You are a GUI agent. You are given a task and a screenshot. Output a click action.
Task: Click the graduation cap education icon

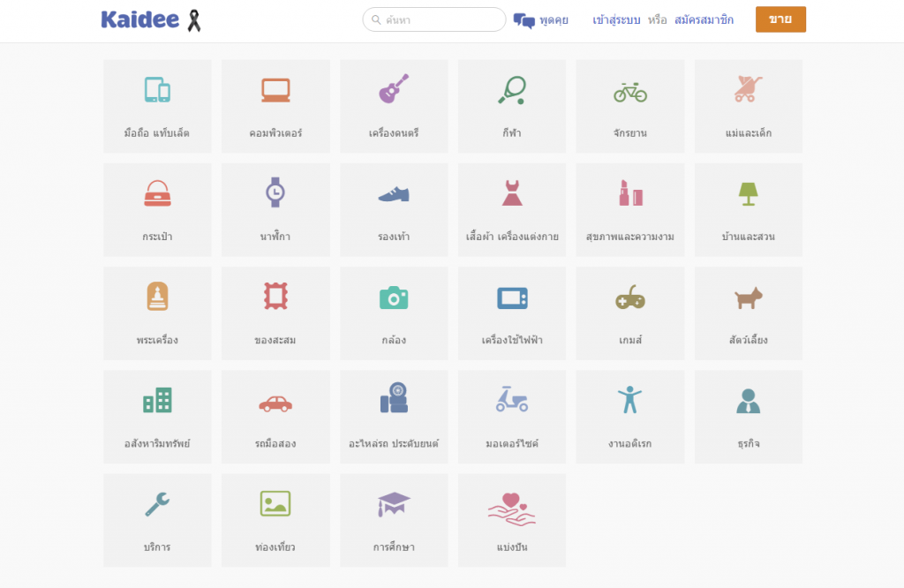(394, 504)
